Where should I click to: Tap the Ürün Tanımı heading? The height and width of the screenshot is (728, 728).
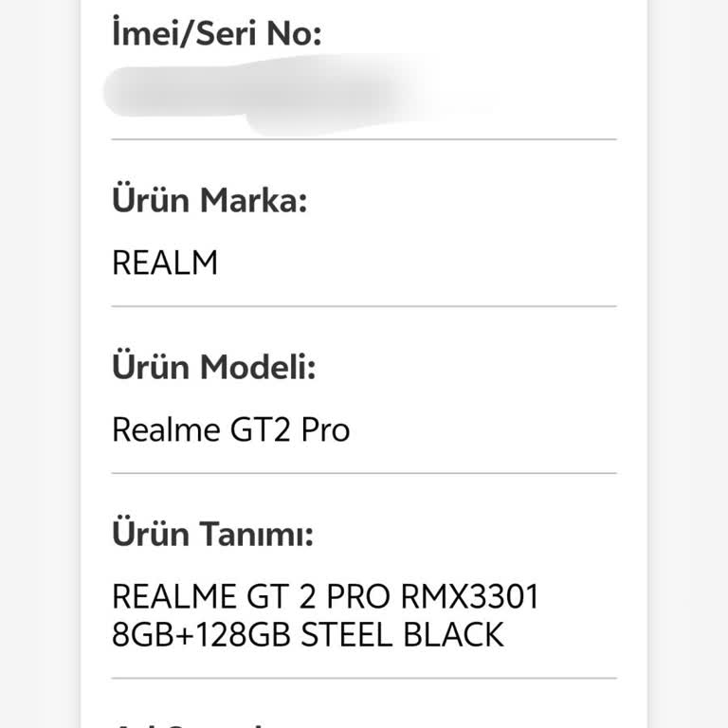tap(212, 534)
